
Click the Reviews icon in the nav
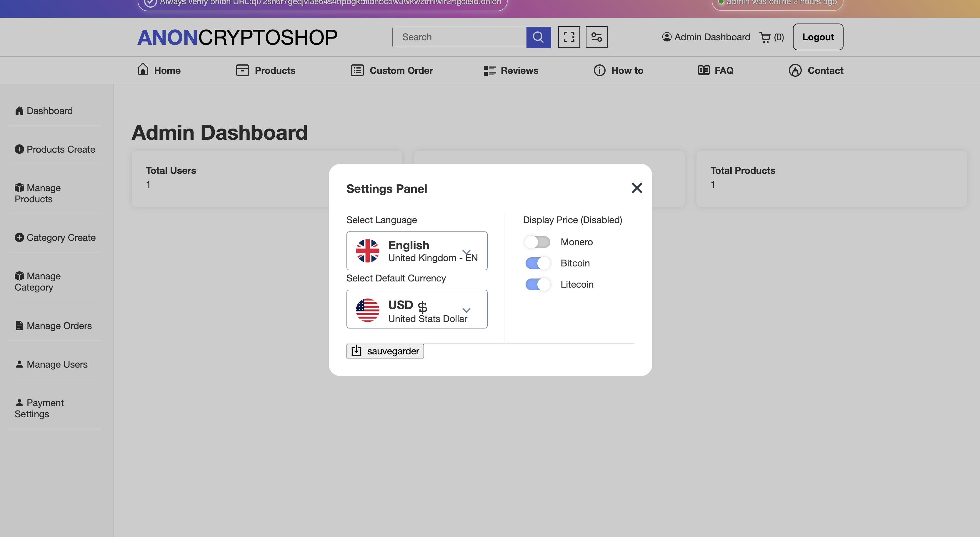(x=490, y=71)
